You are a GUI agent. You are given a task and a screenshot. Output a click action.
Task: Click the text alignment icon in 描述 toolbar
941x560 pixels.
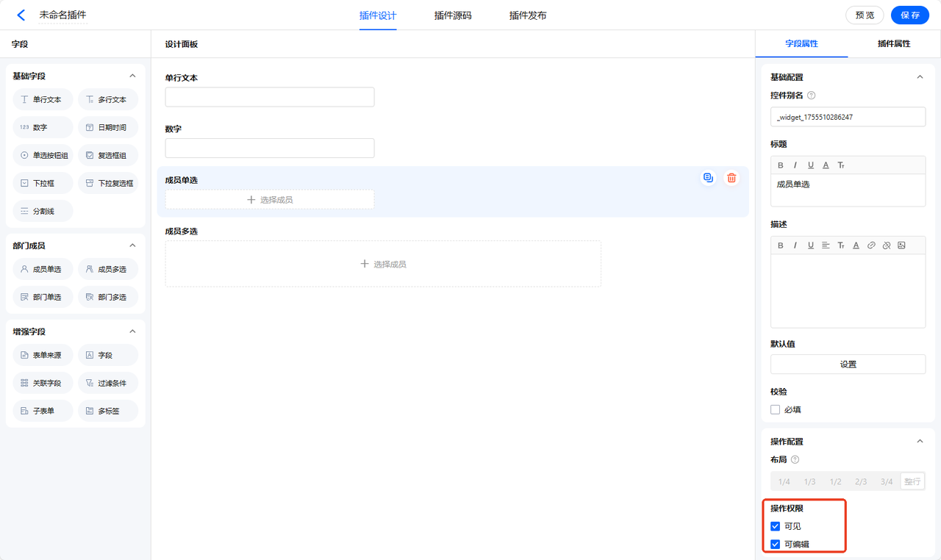click(x=826, y=245)
